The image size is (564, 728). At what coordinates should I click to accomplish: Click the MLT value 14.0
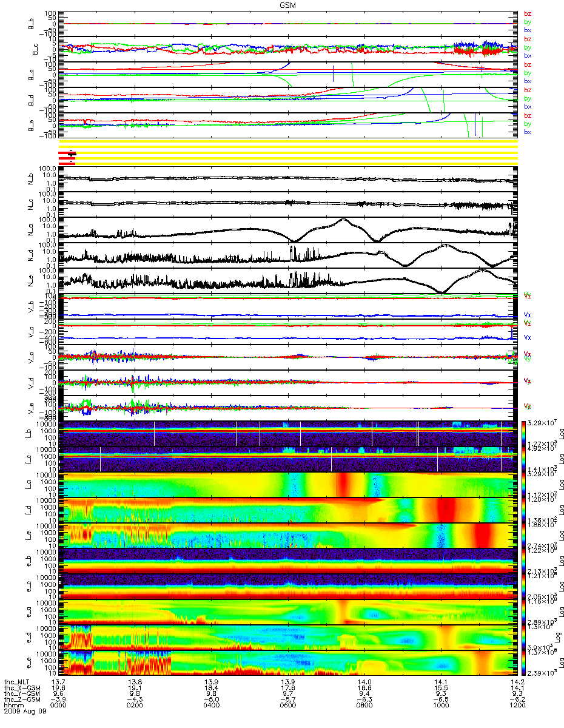[x=364, y=682]
